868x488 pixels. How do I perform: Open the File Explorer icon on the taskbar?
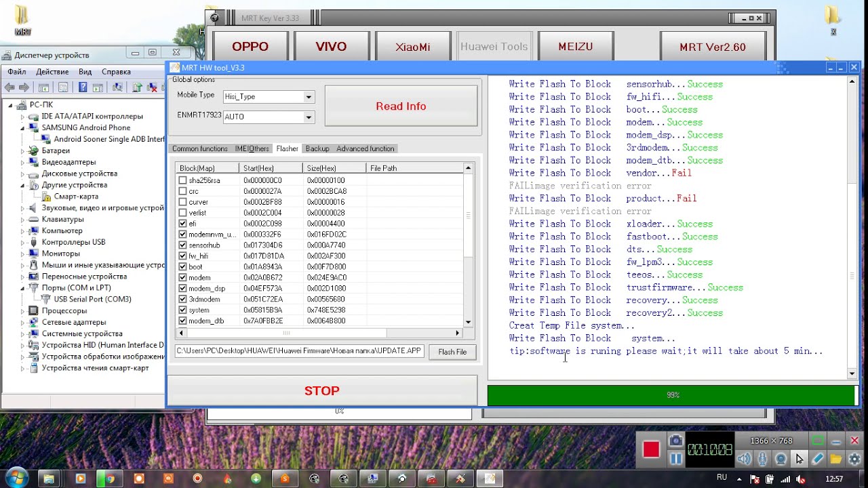coord(50,479)
